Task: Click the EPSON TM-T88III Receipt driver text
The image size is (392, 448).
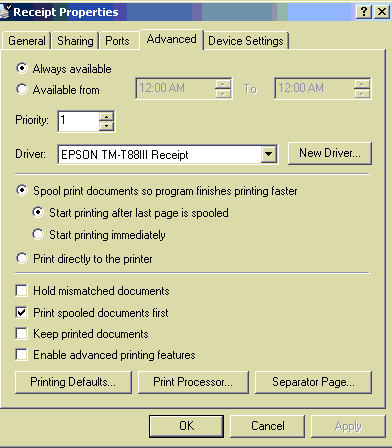Action: (x=125, y=155)
